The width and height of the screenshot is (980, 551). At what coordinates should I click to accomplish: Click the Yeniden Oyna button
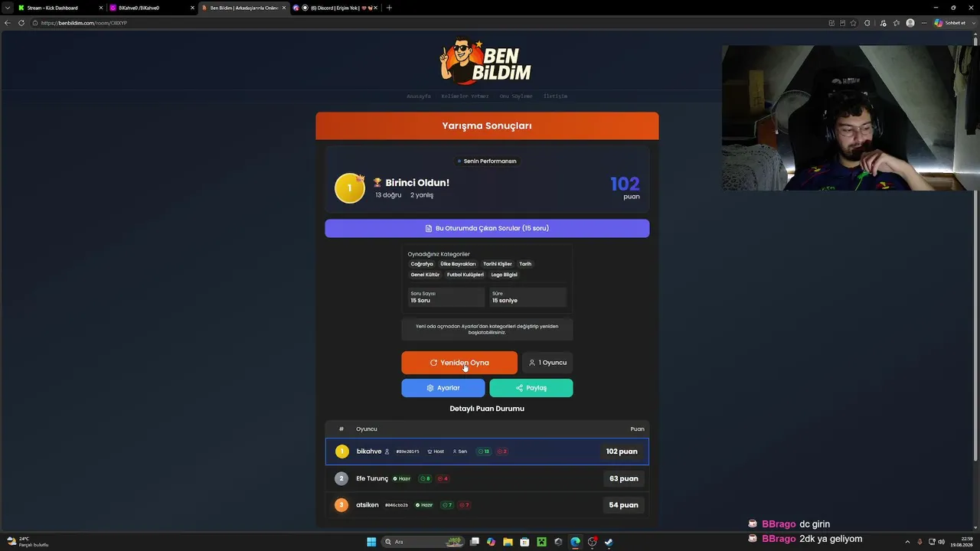point(459,363)
